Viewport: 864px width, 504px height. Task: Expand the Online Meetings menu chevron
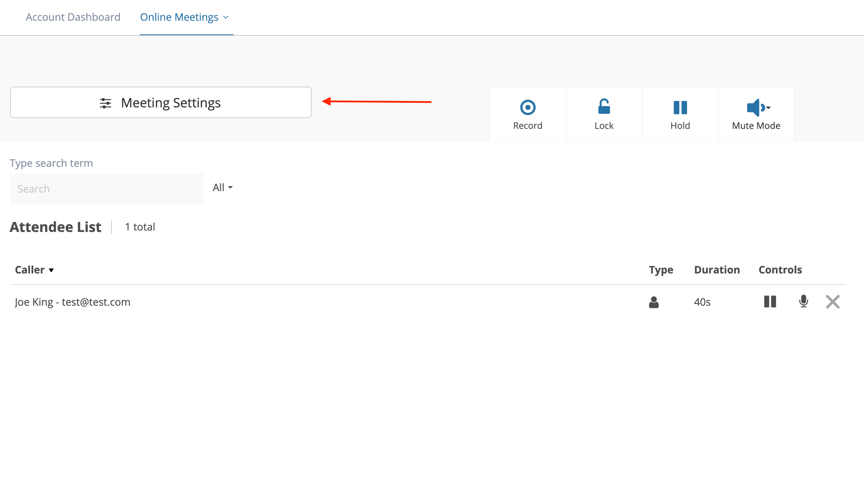click(x=226, y=17)
